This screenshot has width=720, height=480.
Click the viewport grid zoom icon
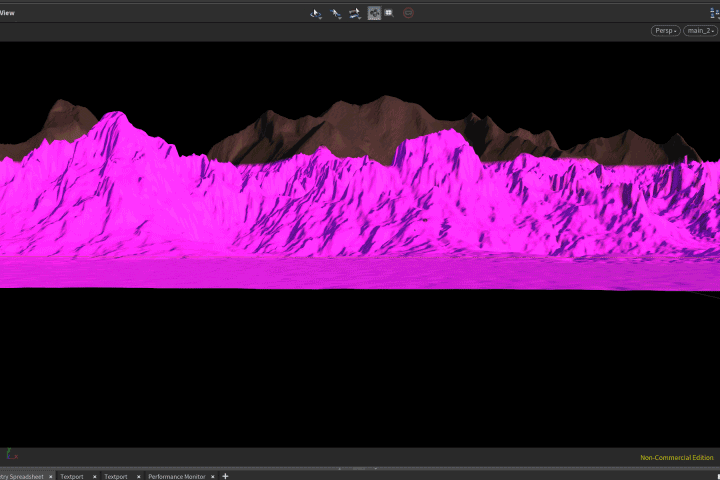389,13
